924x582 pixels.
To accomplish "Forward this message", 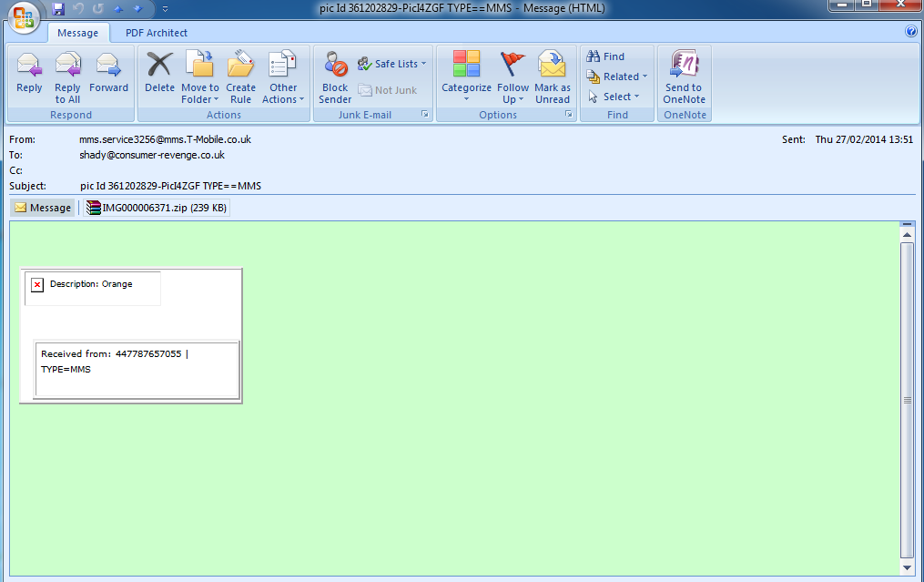I will click(x=108, y=66).
